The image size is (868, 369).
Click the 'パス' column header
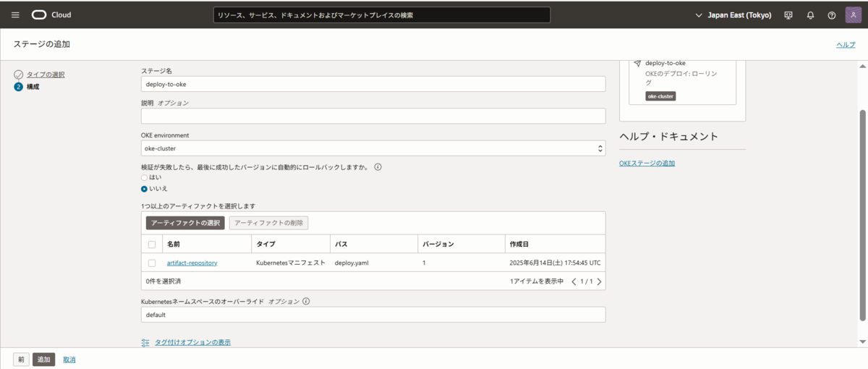tap(341, 245)
